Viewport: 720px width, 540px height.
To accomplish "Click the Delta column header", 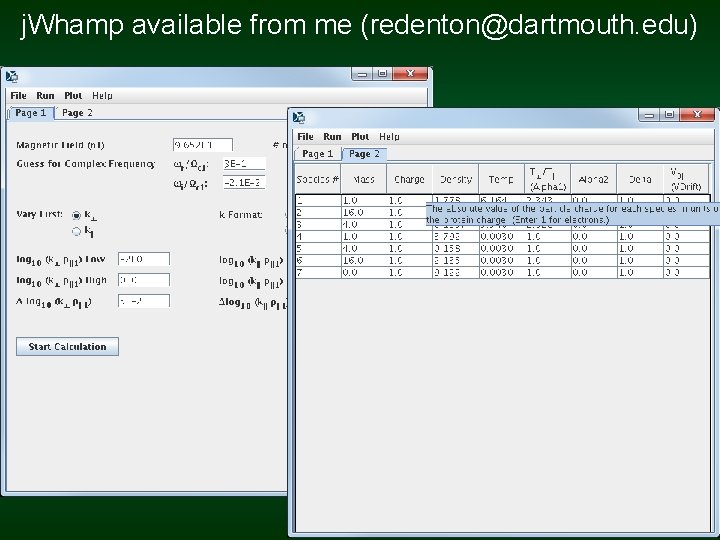I will pos(640,179).
